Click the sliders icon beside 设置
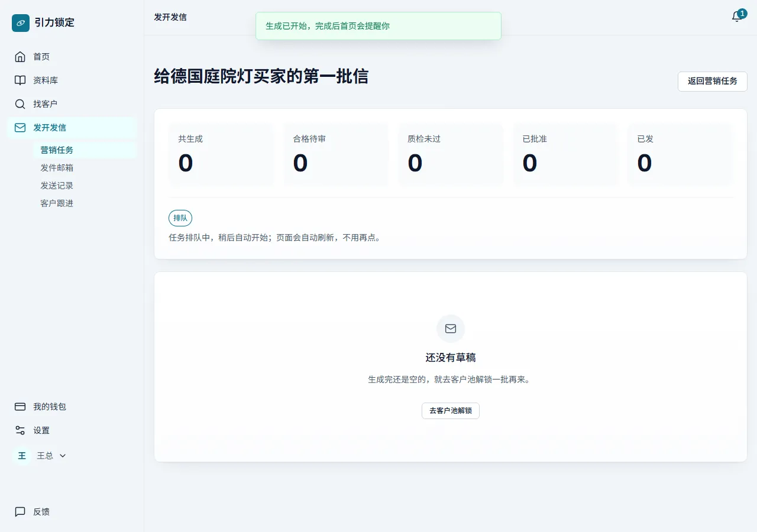Screen dimensions: 757x532 point(20,430)
